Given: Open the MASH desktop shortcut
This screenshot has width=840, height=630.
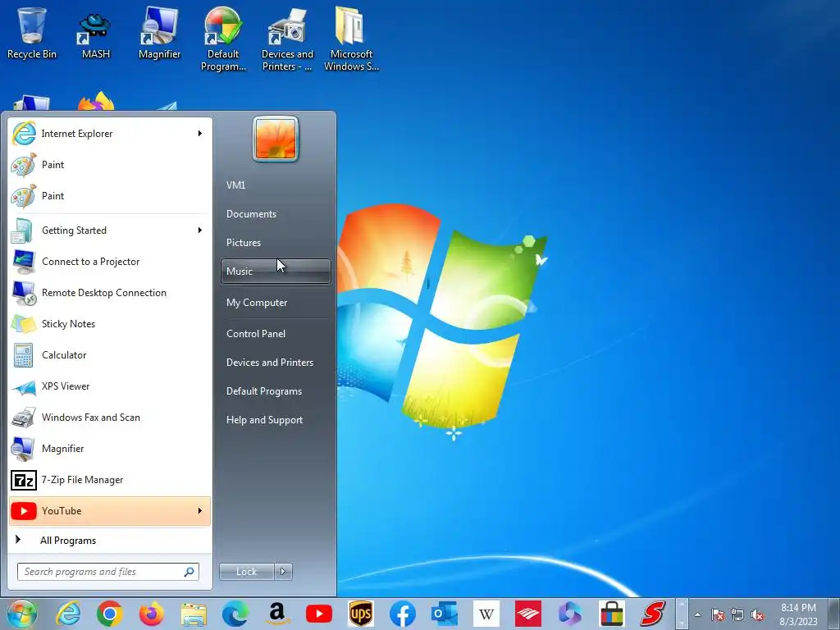Looking at the screenshot, I should coord(95,33).
